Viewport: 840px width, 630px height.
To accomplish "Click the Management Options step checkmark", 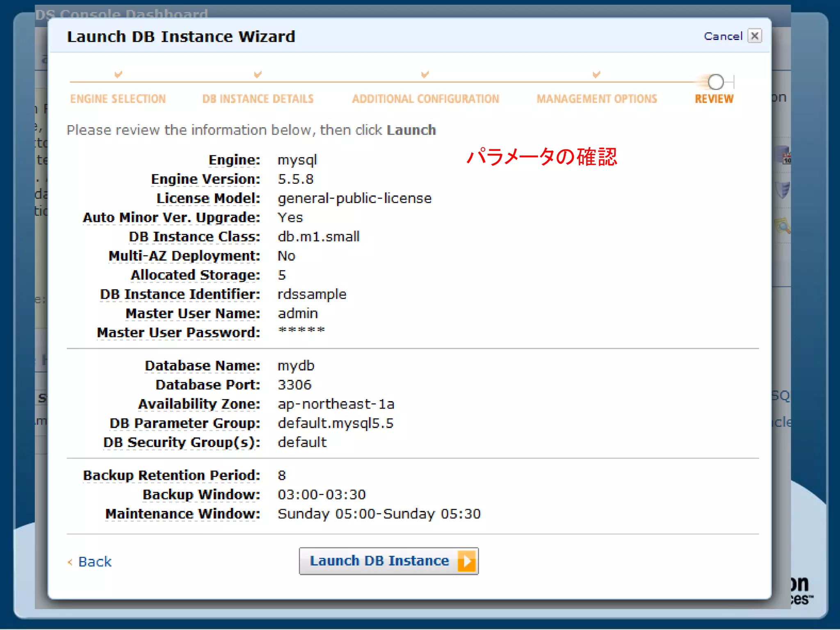I will click(596, 75).
